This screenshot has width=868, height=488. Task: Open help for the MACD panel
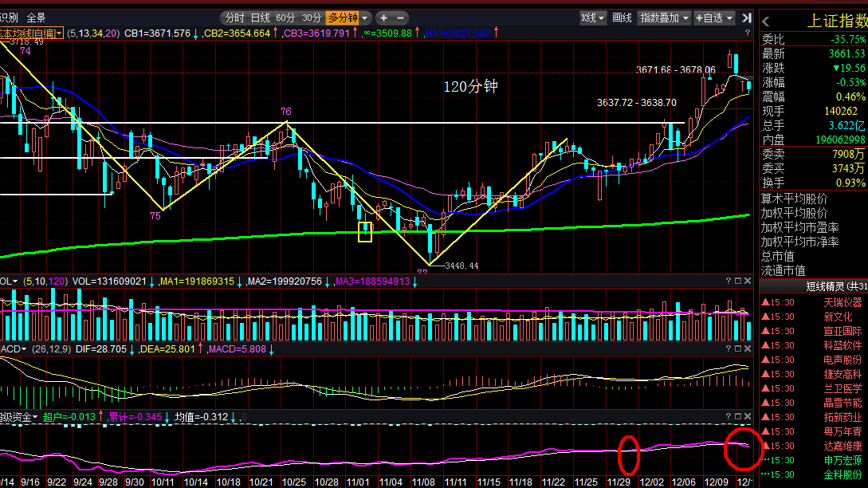tap(729, 349)
